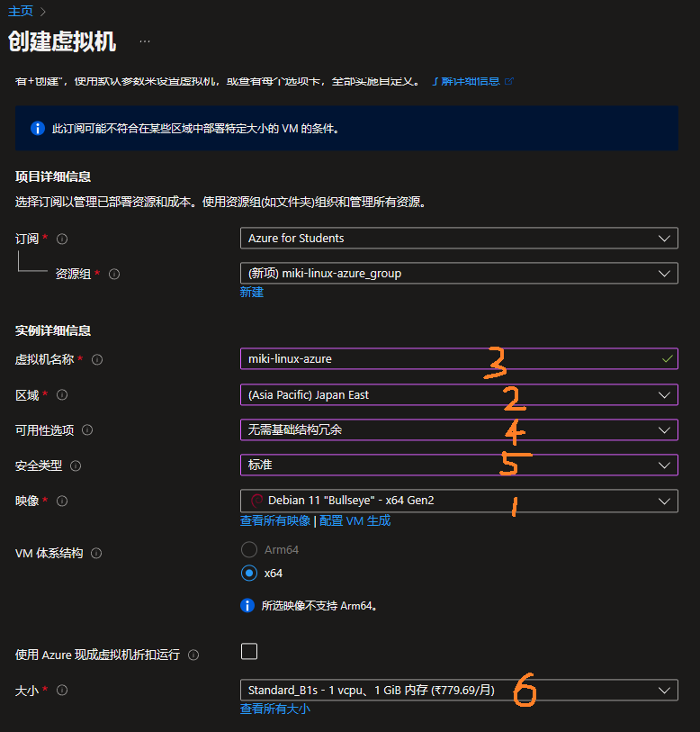Open the 资源组 dropdown miki-linux-azure_group

459,273
